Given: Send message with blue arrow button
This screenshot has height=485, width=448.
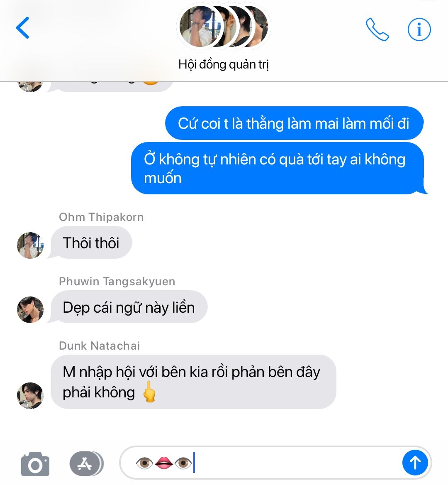Looking at the screenshot, I should tap(415, 463).
